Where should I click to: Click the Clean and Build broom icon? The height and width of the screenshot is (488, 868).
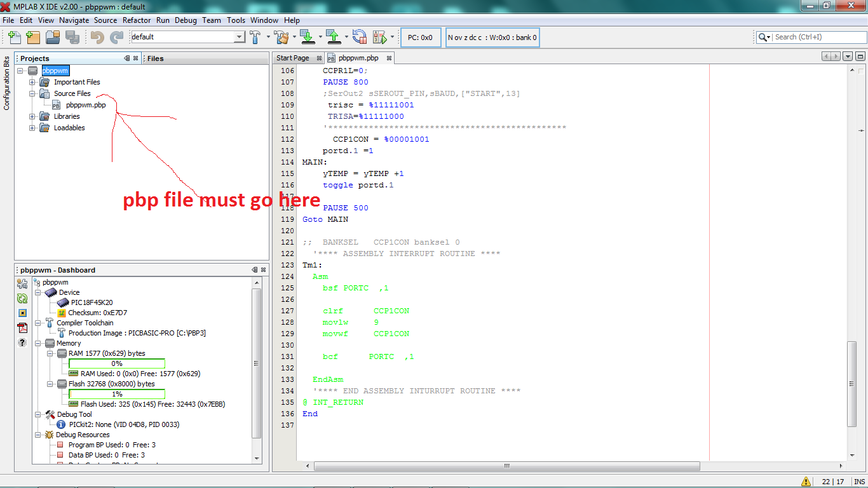click(x=281, y=37)
